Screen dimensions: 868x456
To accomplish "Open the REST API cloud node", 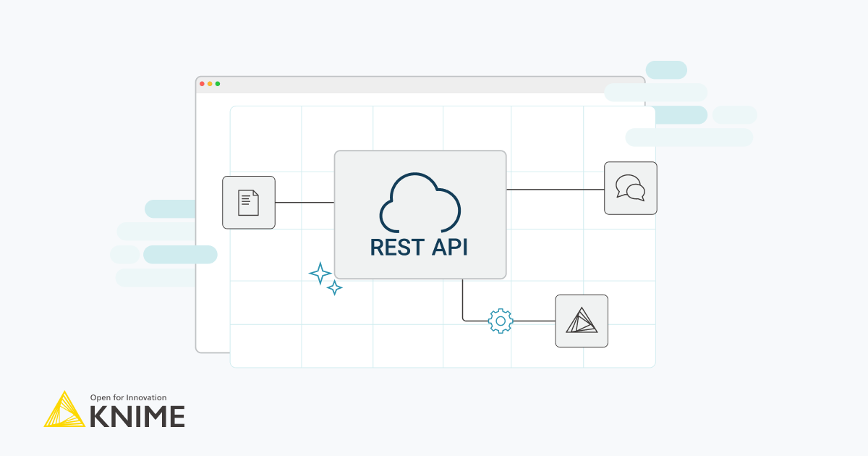I will click(x=420, y=214).
